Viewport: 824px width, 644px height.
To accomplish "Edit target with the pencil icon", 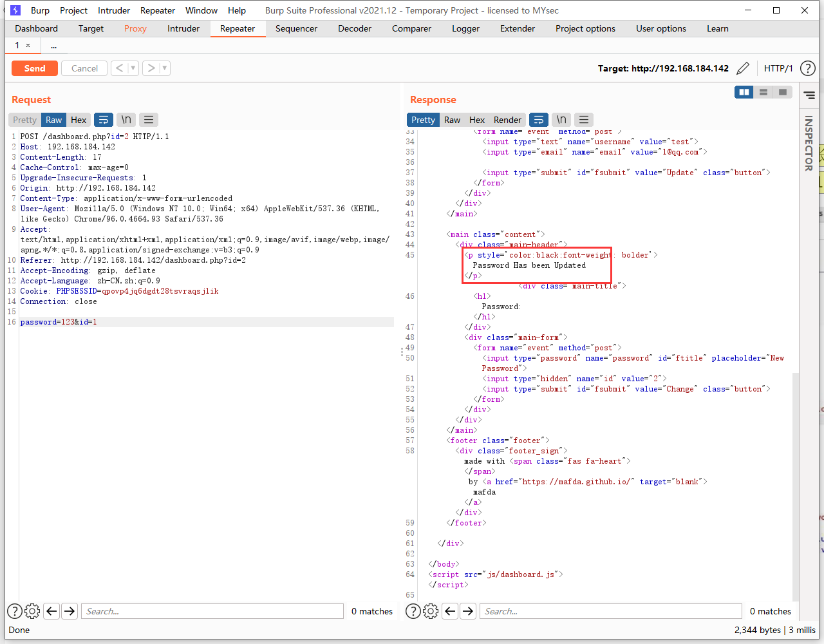I will coord(743,68).
